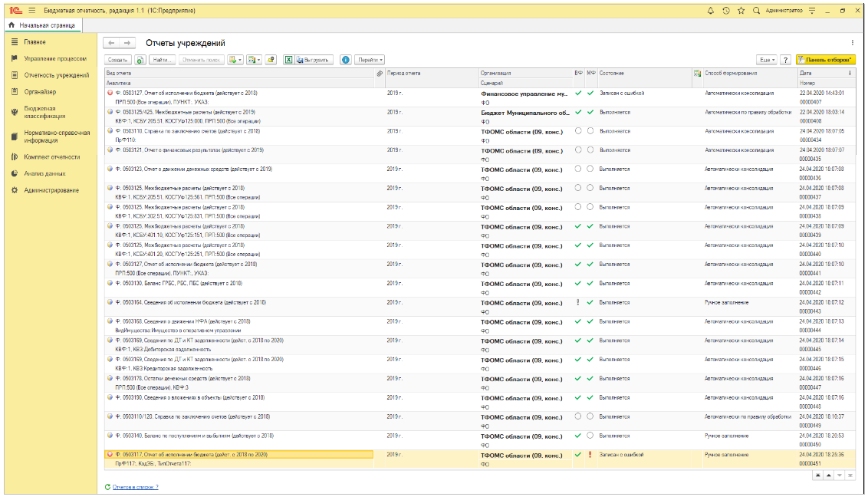Open the Отчетность учреждений section
Image resolution: width=868 pixels, height=500 pixels.
[57, 75]
